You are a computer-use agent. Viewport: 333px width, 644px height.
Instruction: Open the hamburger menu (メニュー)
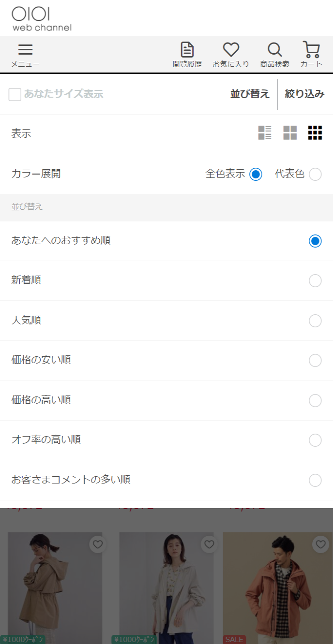coord(25,55)
